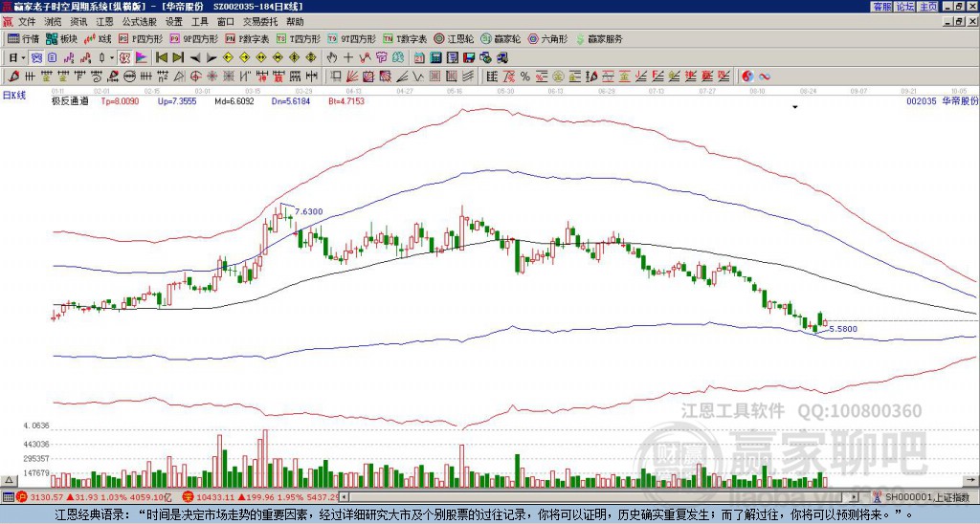The height and width of the screenshot is (524, 980).
Task: Open the 江恩轮 Gann wheel
Action: point(454,38)
